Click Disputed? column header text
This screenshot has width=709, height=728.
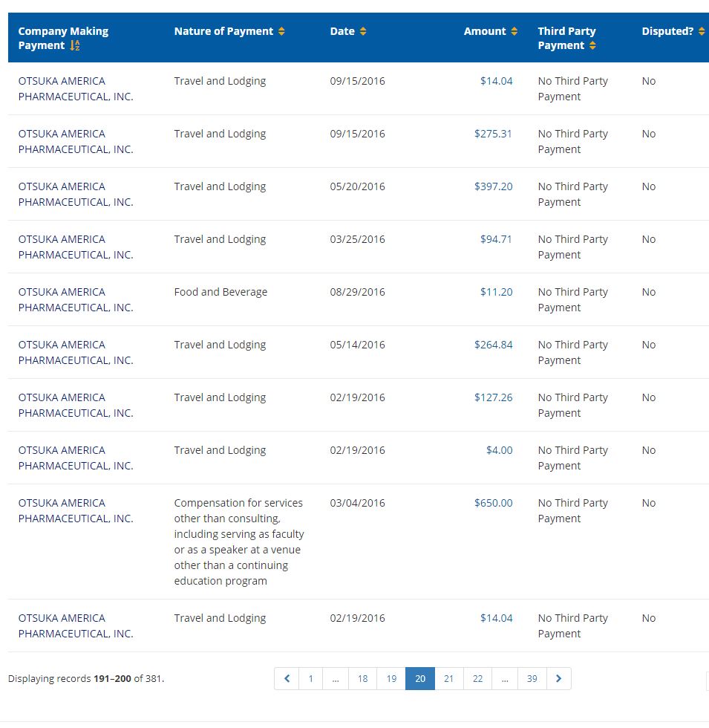pyautogui.click(x=667, y=31)
